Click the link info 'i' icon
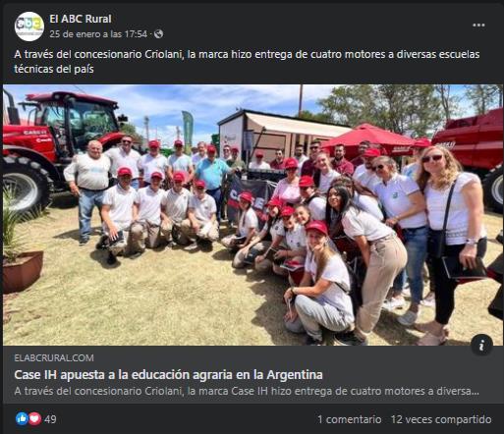The height and width of the screenshot is (434, 504). pyautogui.click(x=481, y=345)
